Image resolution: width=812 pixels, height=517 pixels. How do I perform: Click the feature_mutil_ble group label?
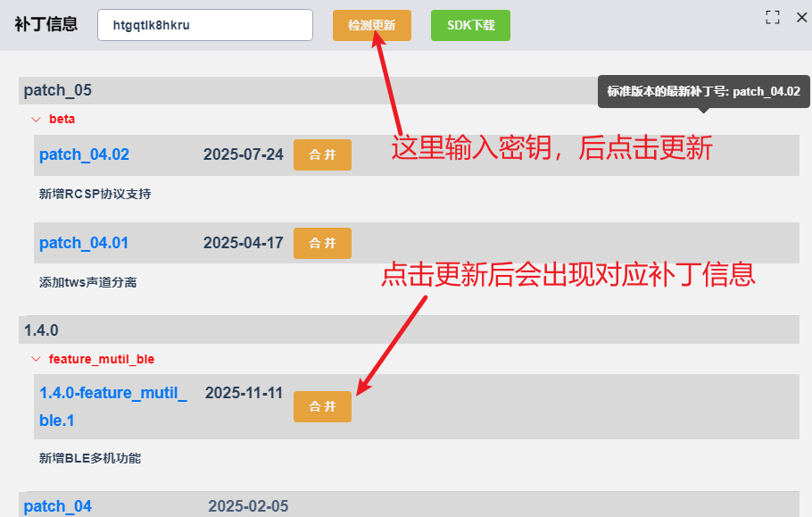point(102,359)
